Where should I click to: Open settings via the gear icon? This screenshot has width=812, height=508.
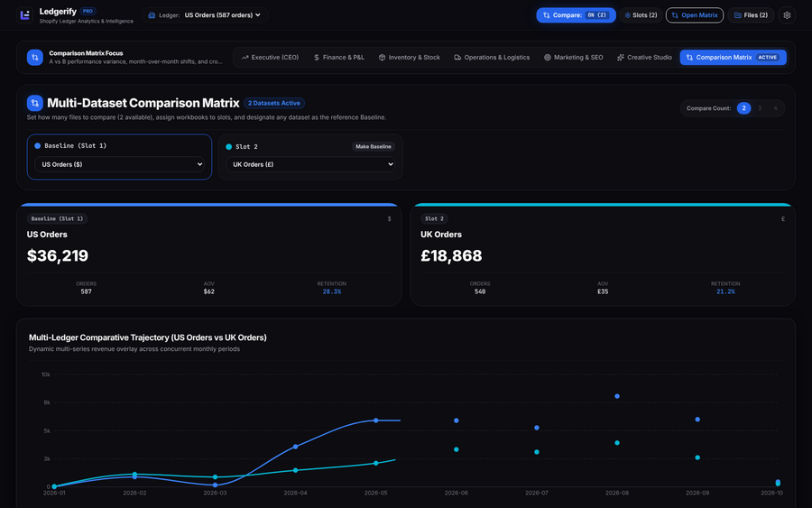coord(787,15)
